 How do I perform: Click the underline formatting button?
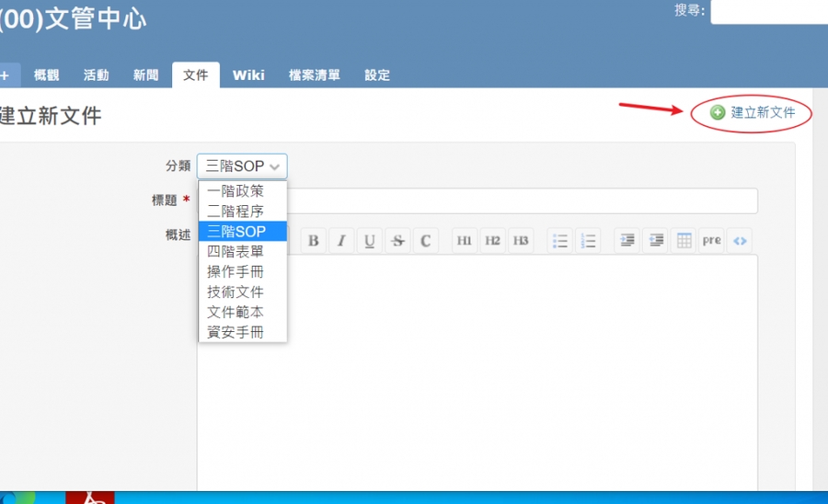pyautogui.click(x=370, y=241)
